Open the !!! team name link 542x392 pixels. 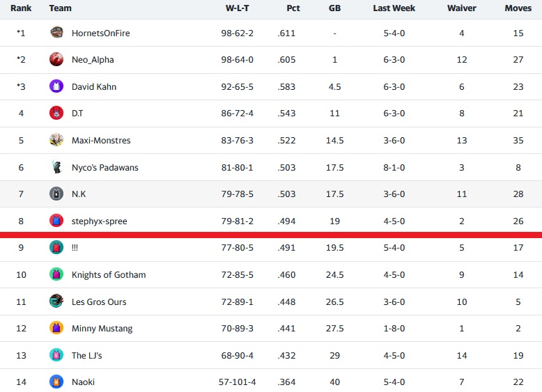coord(75,248)
